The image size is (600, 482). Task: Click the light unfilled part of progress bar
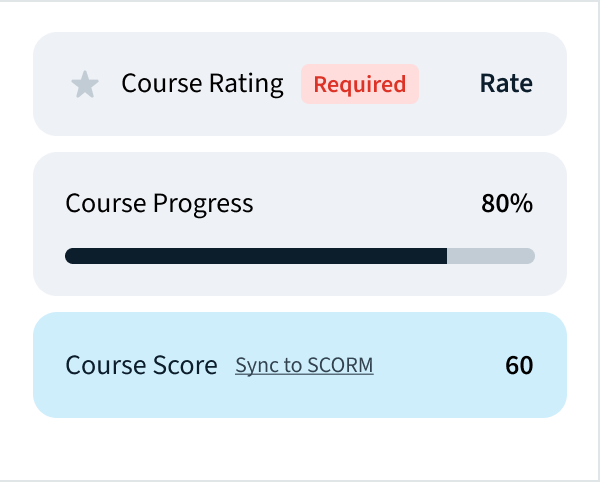490,256
